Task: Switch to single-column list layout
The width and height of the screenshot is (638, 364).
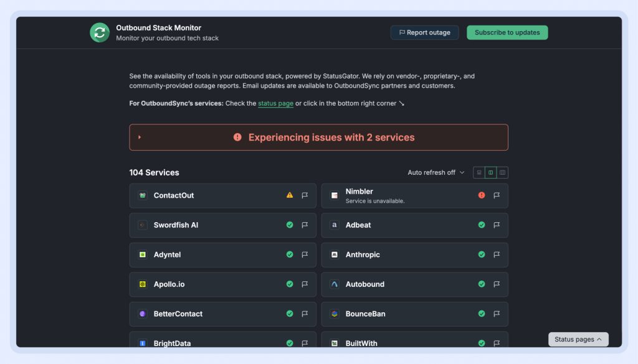Action: pyautogui.click(x=479, y=172)
